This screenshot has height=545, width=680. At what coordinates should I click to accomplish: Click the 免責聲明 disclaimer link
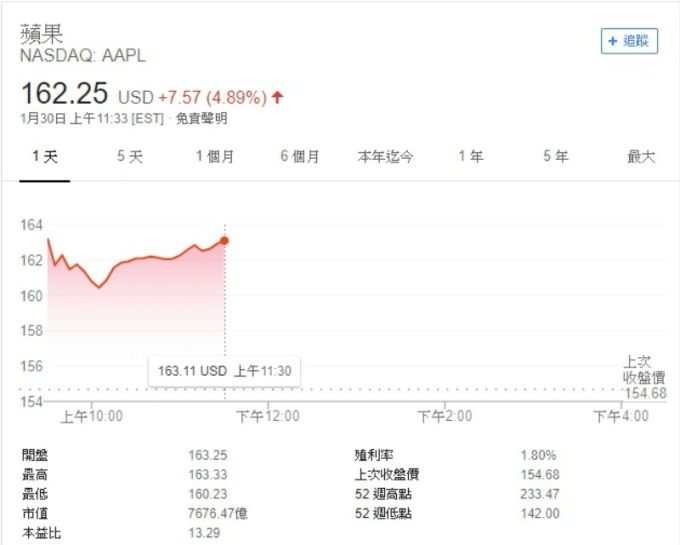click(x=201, y=118)
